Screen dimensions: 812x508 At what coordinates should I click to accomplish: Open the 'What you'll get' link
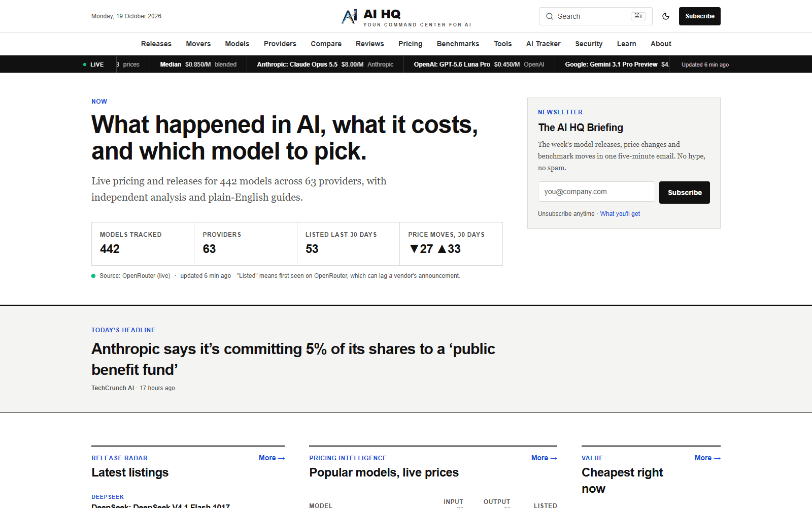tap(620, 214)
